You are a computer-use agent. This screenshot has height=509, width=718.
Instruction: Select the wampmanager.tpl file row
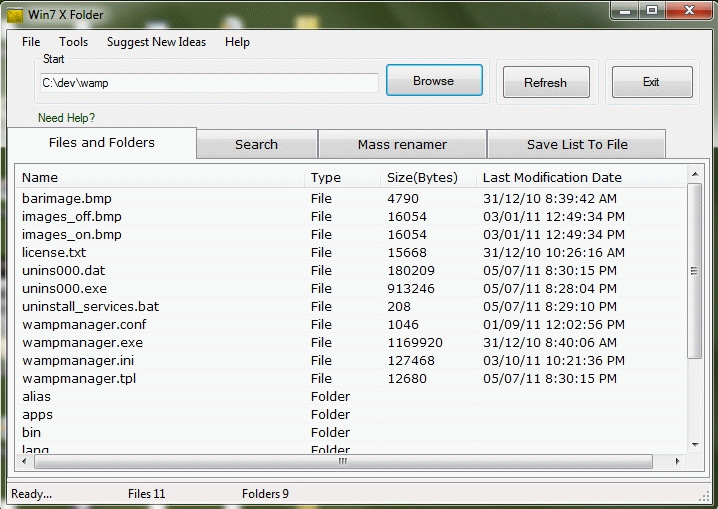click(x=351, y=379)
